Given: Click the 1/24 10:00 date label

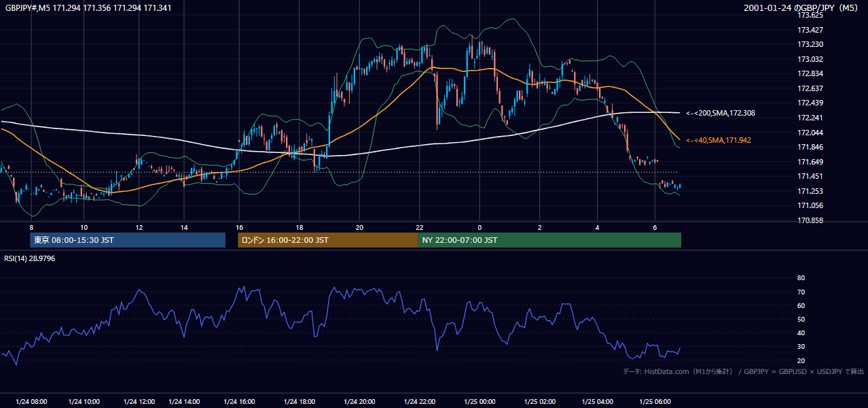Looking at the screenshot, I should coord(84,402).
